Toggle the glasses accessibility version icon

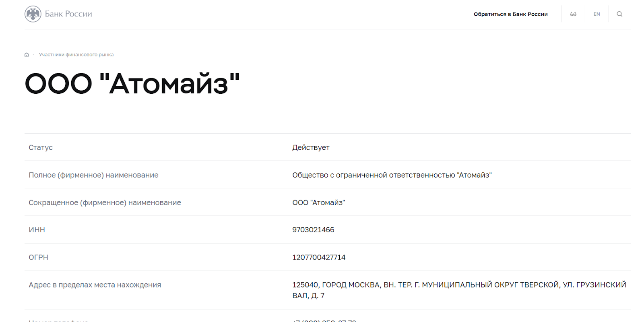pos(573,14)
